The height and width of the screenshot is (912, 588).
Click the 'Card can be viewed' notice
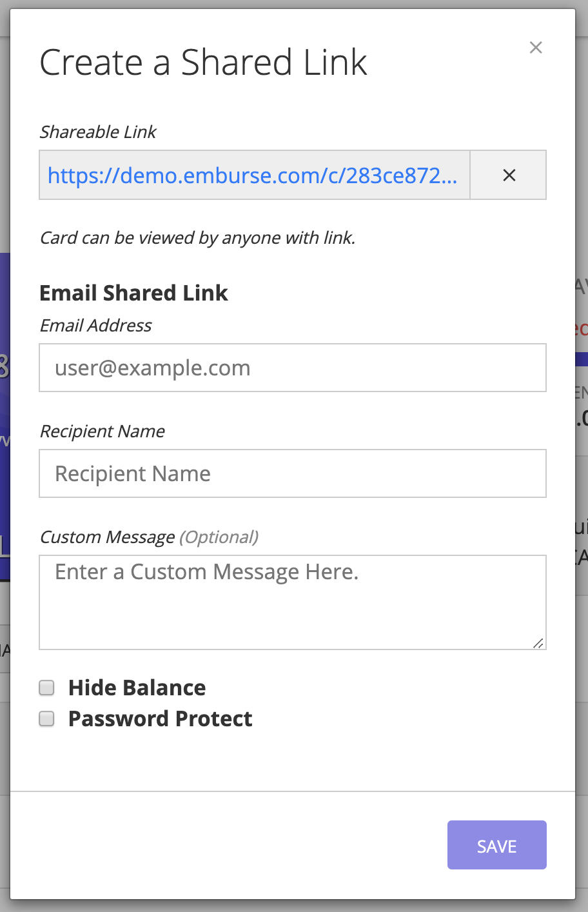197,238
